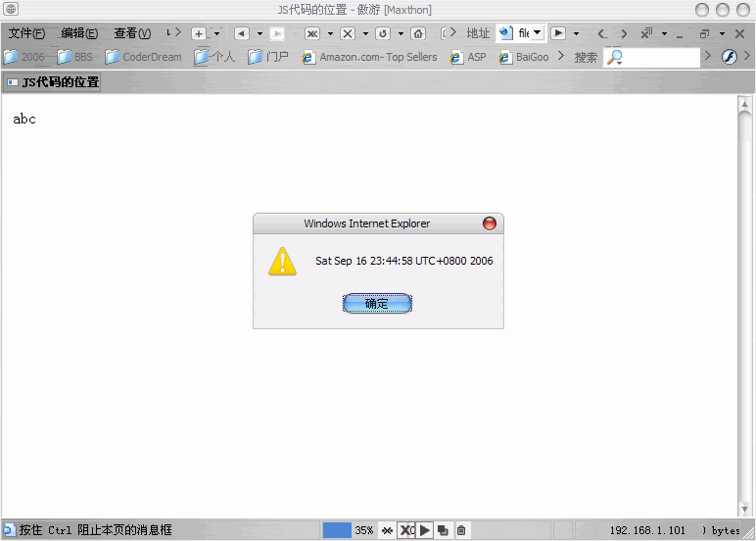Open dropdown beside the Stop button
Viewport: 756px width, 541px height.
click(365, 33)
